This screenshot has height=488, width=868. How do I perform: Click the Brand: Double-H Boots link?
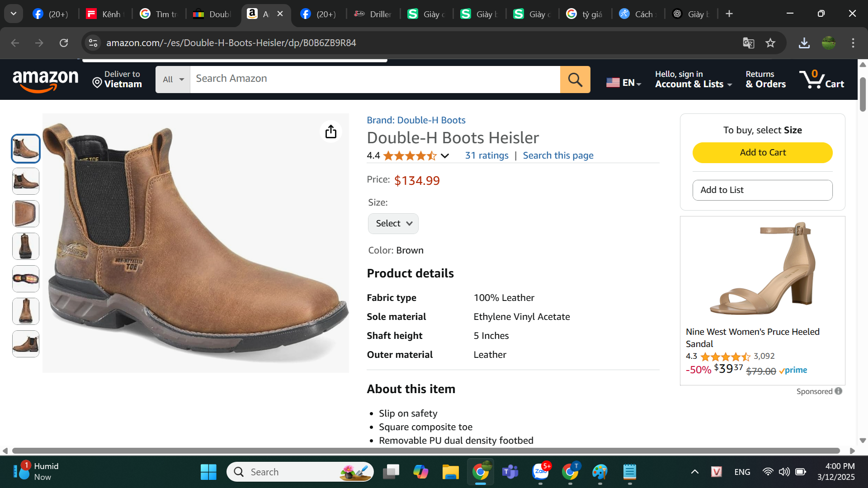(x=415, y=120)
